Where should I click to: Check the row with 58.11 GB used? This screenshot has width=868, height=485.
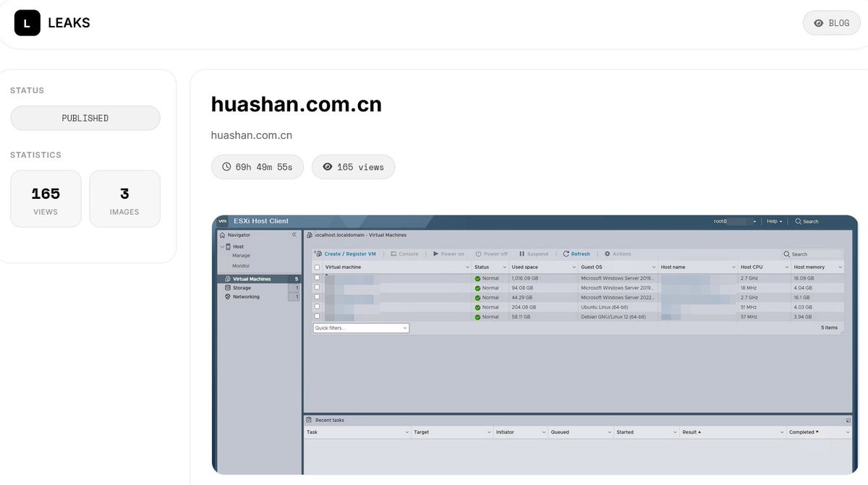pyautogui.click(x=317, y=317)
